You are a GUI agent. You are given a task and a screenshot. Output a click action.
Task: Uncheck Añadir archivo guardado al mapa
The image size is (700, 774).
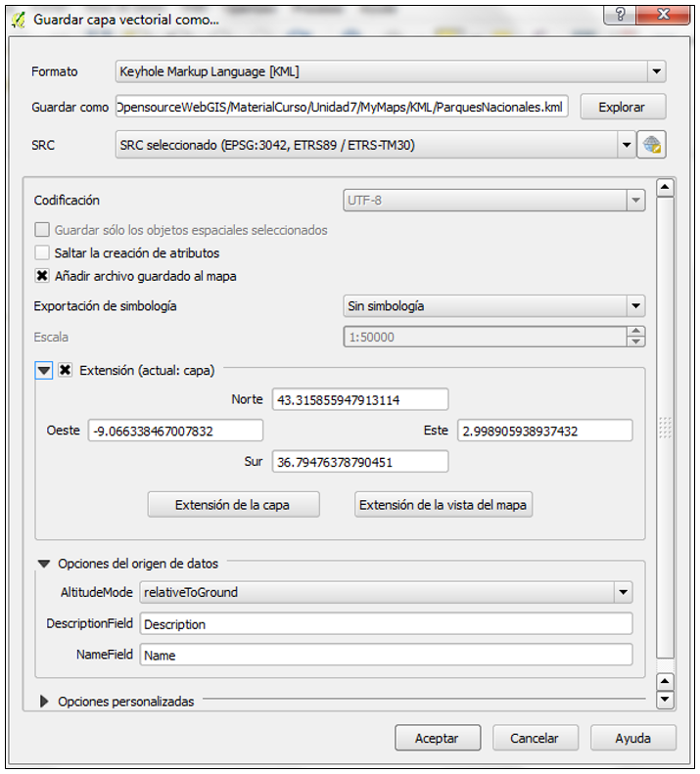(x=42, y=276)
